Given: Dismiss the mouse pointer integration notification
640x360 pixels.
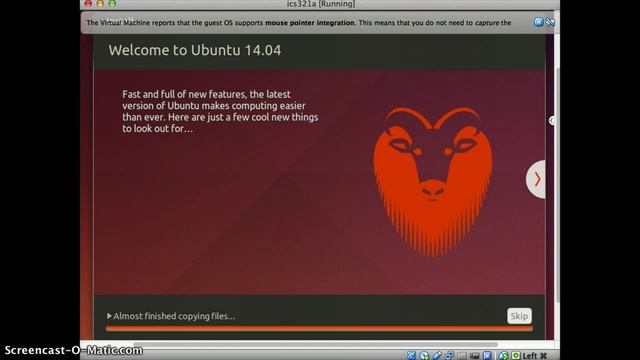Looking at the screenshot, I should point(539,22).
